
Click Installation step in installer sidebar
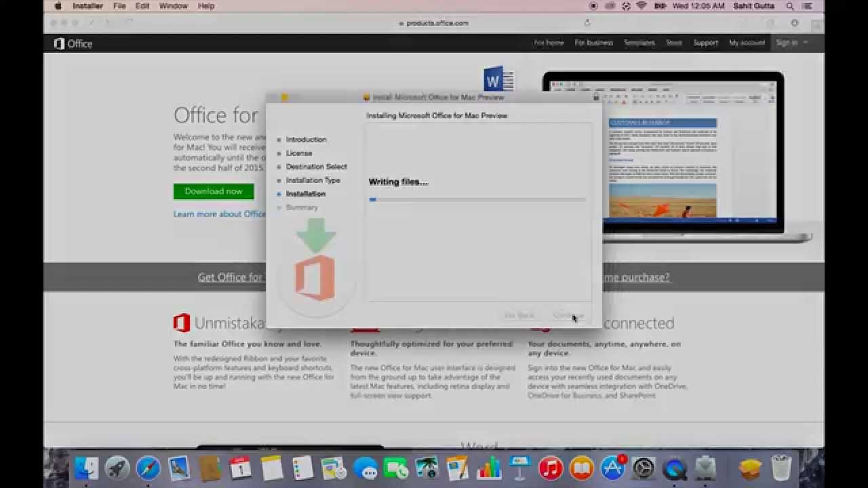[x=306, y=194]
